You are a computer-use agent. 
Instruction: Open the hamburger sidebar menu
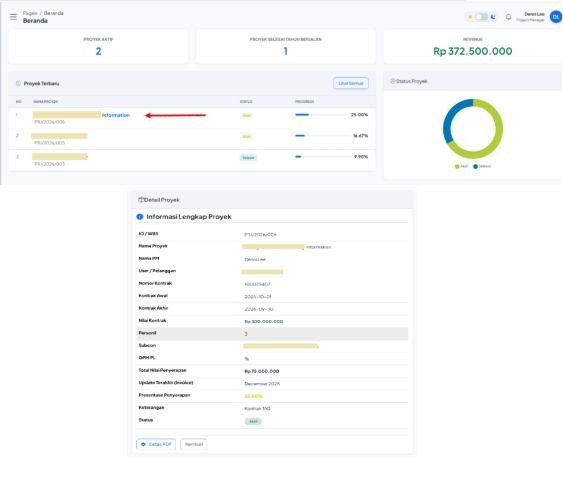point(13,17)
